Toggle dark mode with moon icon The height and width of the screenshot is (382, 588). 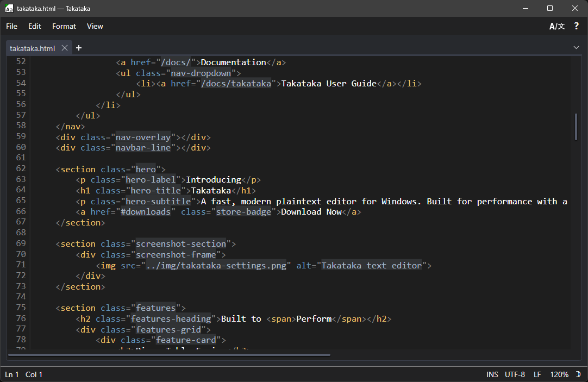[x=578, y=374]
